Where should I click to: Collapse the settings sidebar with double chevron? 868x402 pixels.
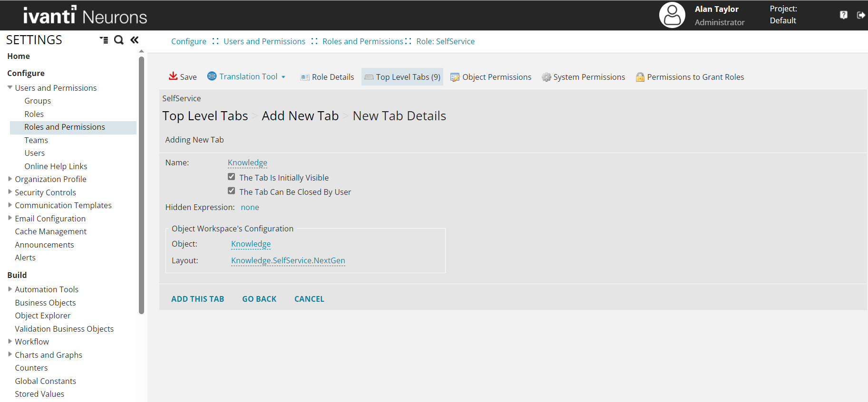coord(135,40)
